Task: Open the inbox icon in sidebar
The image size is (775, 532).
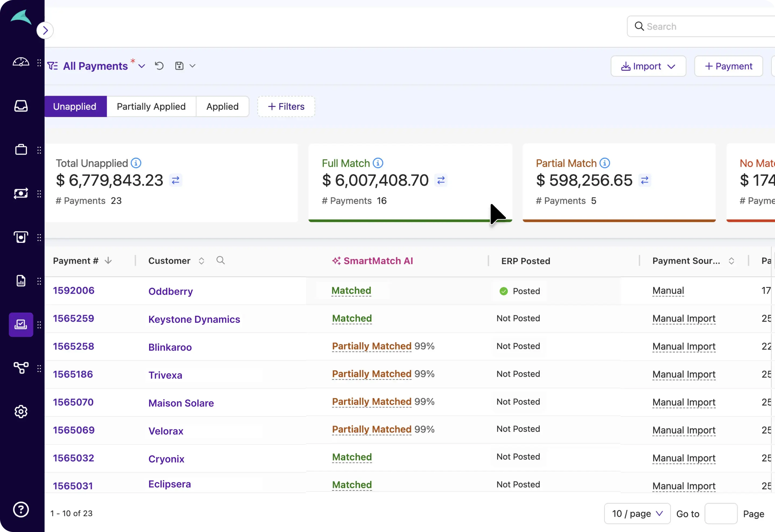Action: 21,106
